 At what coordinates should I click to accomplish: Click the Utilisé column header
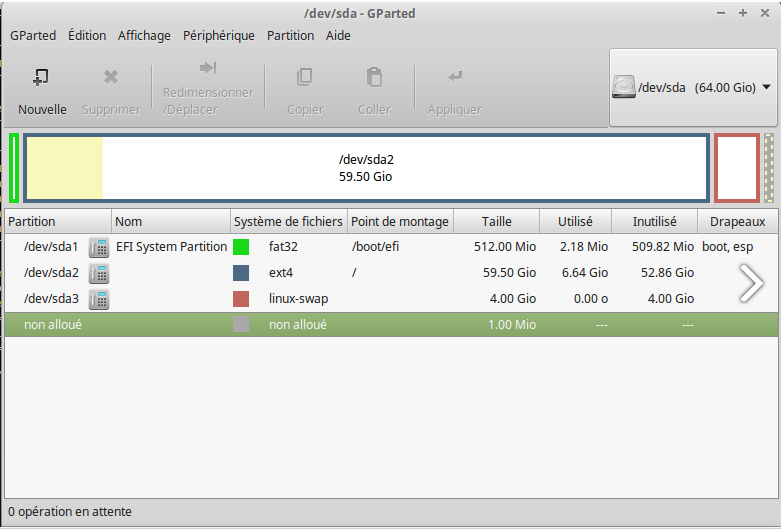575,221
